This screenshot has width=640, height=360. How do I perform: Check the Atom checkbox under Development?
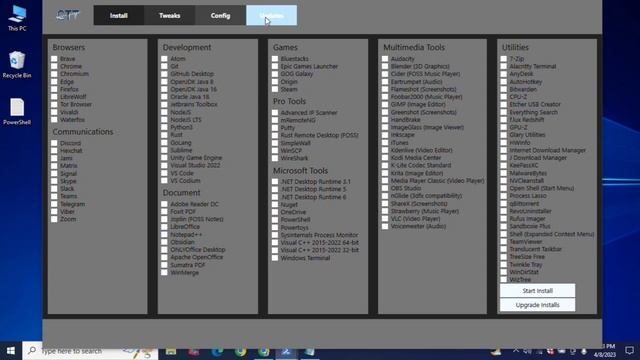click(164, 59)
